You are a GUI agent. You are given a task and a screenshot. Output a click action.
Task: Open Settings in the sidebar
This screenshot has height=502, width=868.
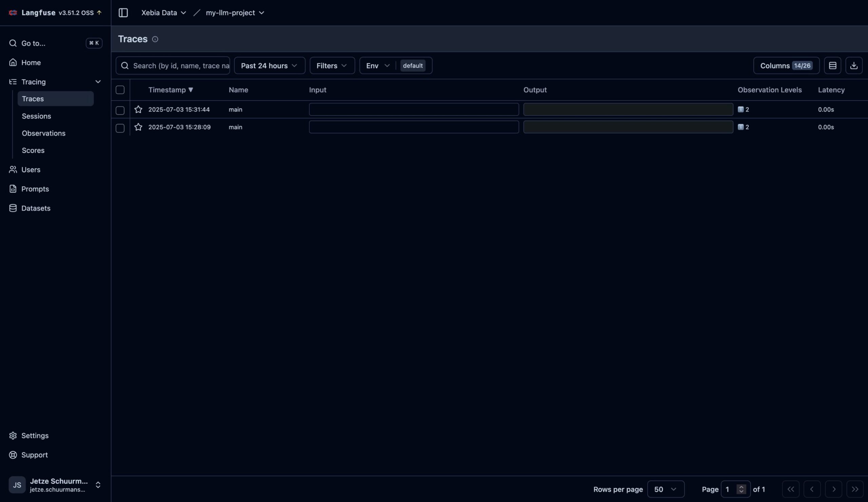coord(56,436)
